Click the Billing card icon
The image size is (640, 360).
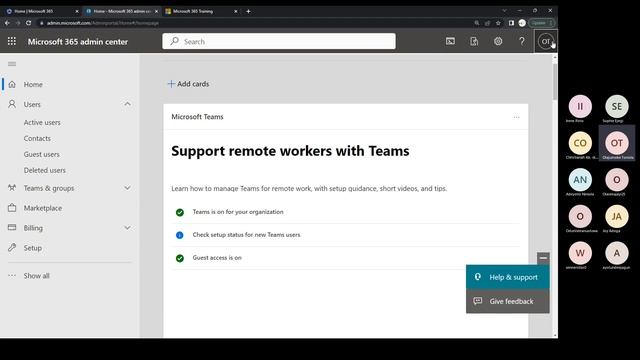click(12, 228)
